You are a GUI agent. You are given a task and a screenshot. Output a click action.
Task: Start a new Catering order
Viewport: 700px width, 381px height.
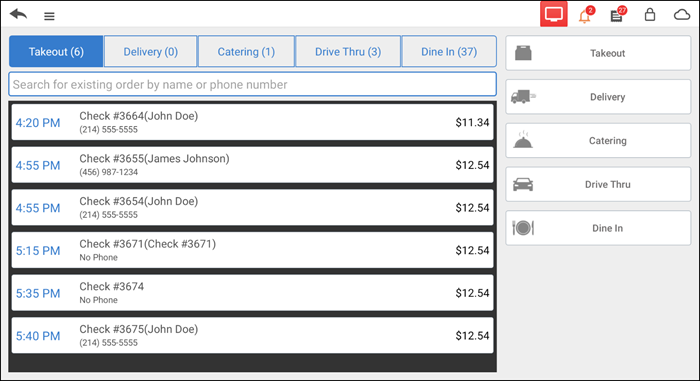(x=598, y=141)
